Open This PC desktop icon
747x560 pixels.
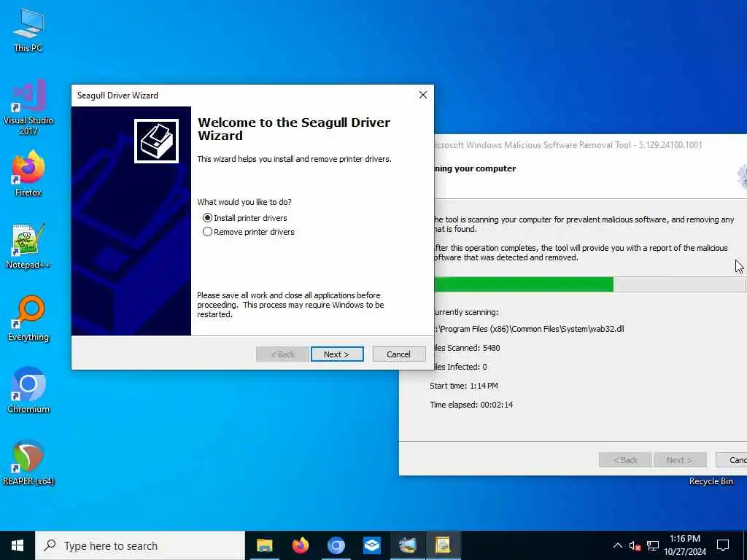(28, 29)
